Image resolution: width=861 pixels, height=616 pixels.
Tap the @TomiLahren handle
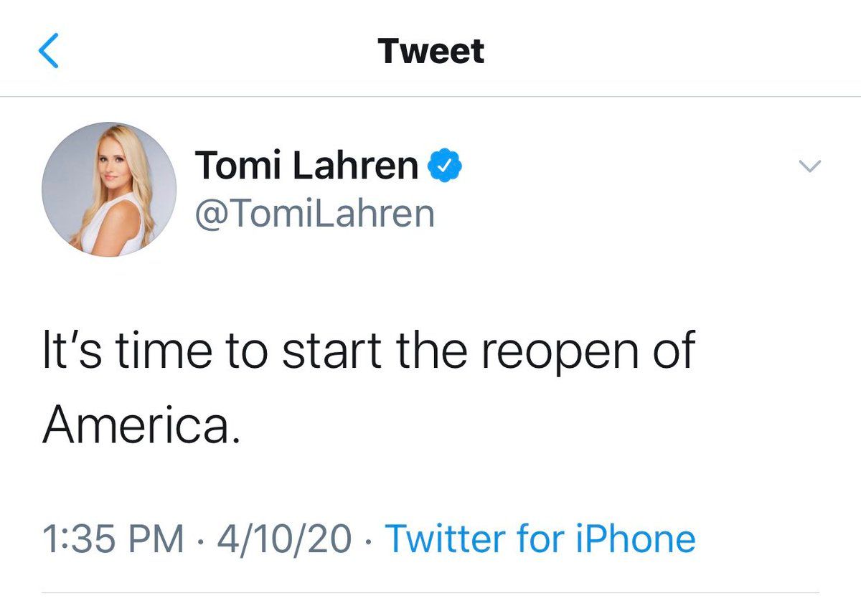pyautogui.click(x=315, y=214)
